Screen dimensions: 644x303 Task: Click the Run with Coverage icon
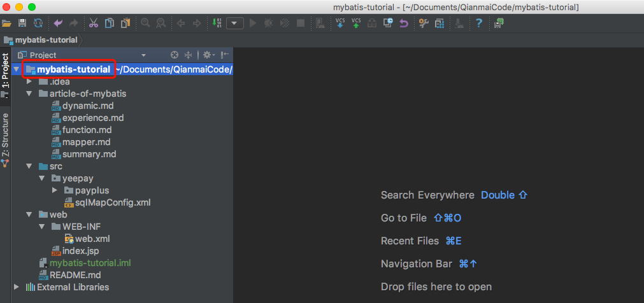pyautogui.click(x=285, y=24)
